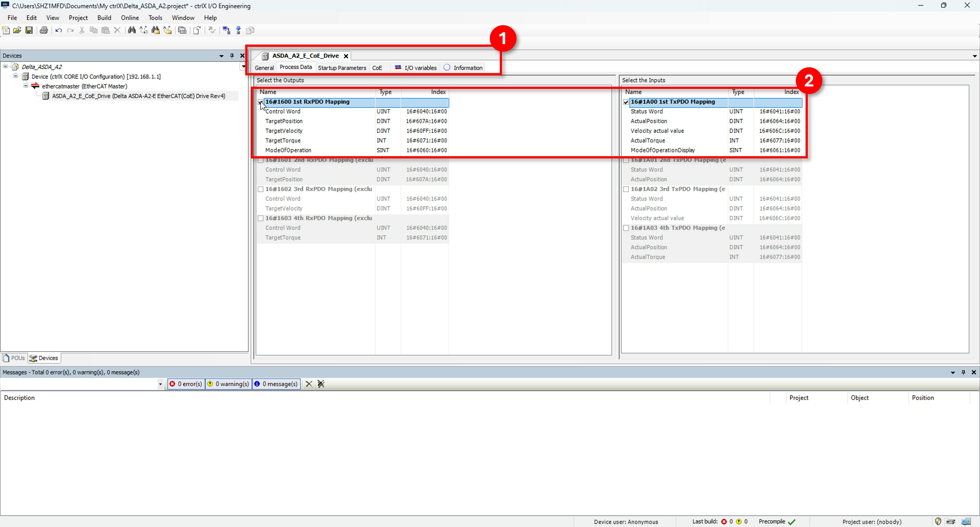Switch to the CoE tab
The height and width of the screenshot is (527, 980).
[377, 68]
